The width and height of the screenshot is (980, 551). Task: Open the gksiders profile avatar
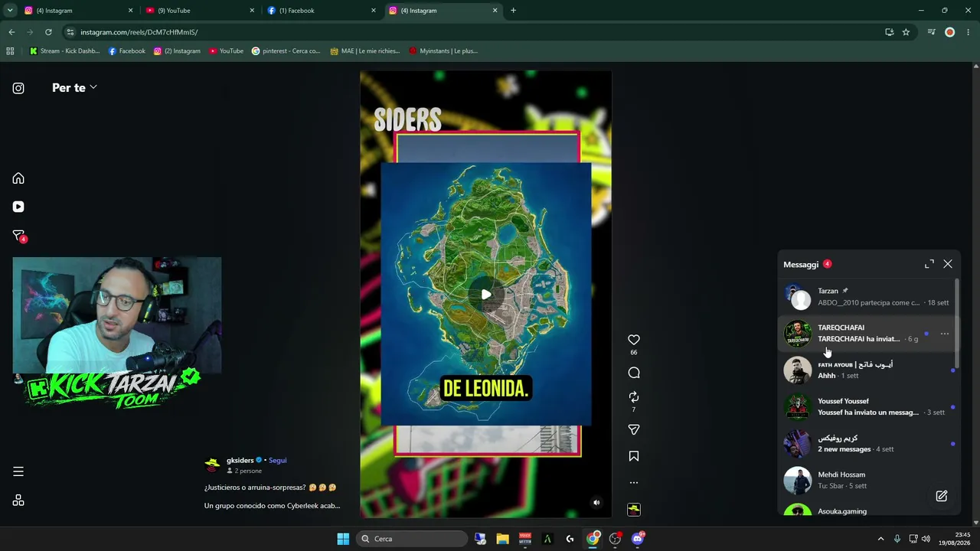click(212, 465)
